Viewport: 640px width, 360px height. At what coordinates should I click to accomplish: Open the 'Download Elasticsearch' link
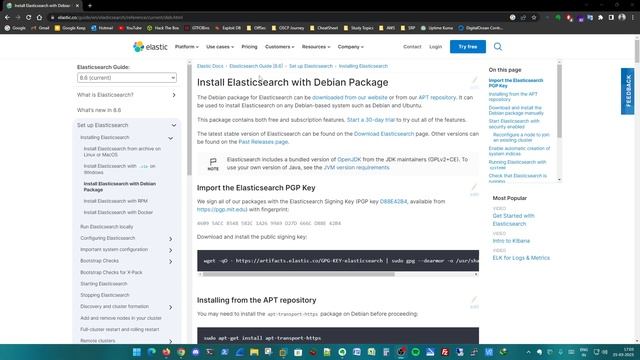[x=384, y=134]
